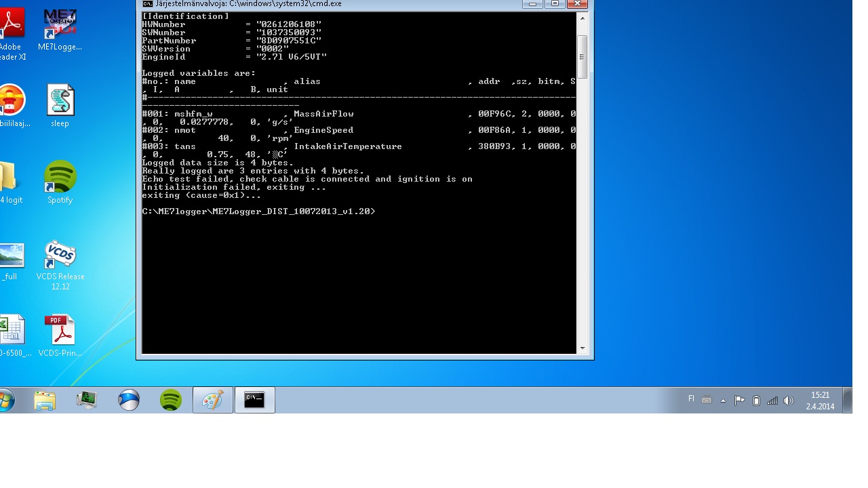Click the Show Desktop button
Screen dimensions: 868x488
point(847,400)
